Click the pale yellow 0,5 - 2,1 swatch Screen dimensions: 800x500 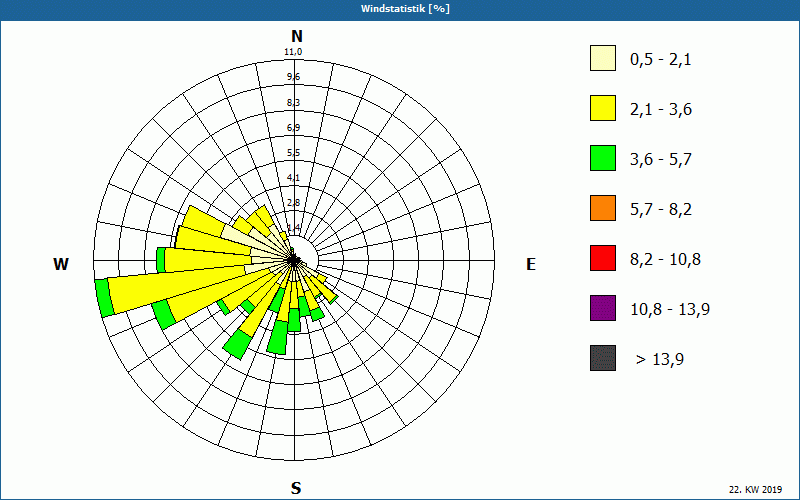603,58
